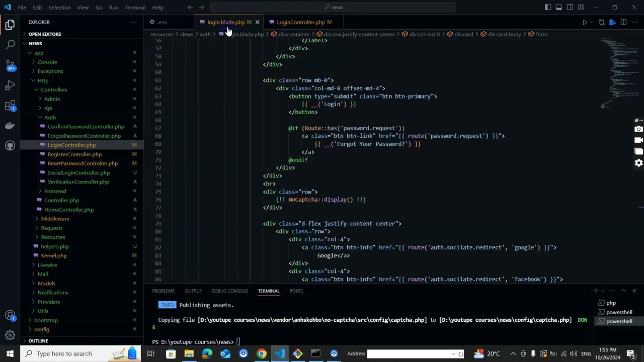This screenshot has width=644, height=362.
Task: Open RegisterController.php in the explorer
Action: [x=74, y=154]
